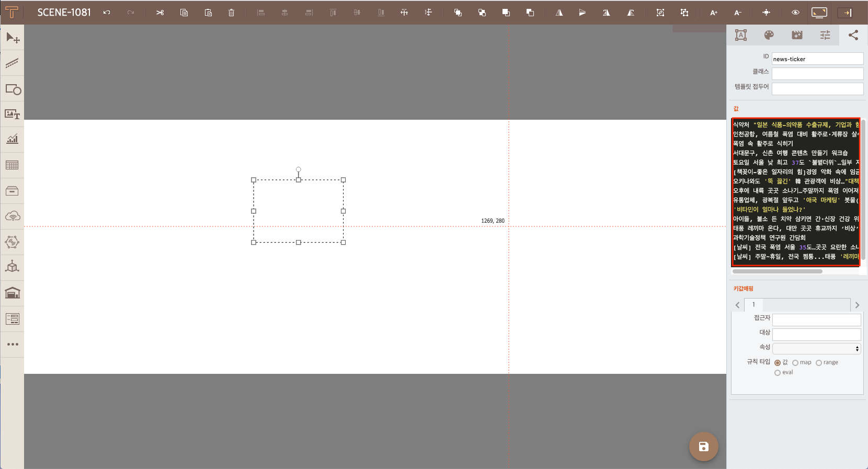Image resolution: width=868 pixels, height=469 pixels.
Task: Open the shapes tool group
Action: [x=13, y=89]
